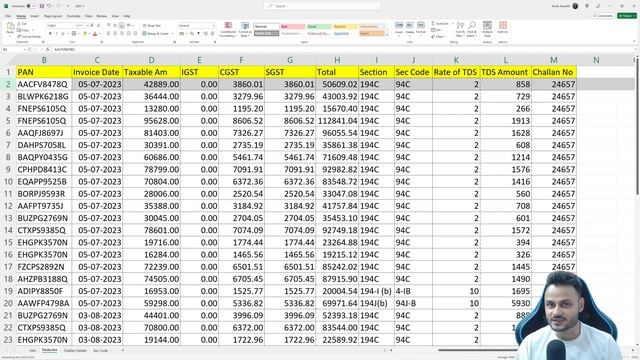This screenshot has width=640, height=360.
Task: Click the Invoice Date header cell
Action: 97,72
